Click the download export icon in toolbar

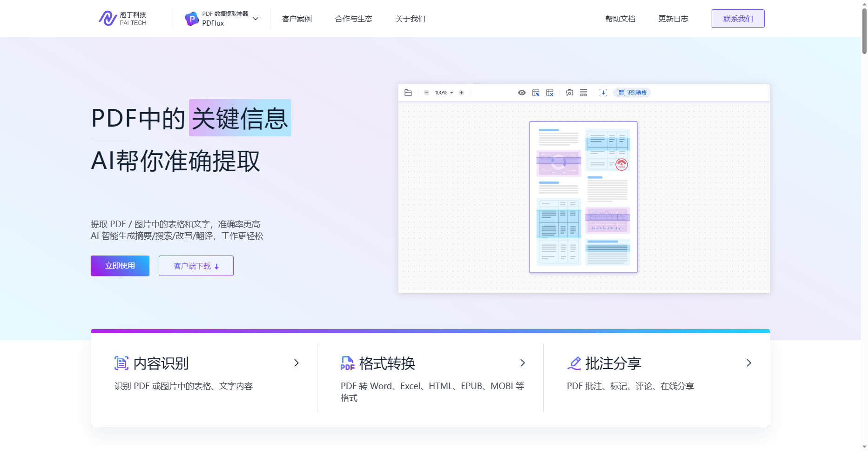click(603, 93)
